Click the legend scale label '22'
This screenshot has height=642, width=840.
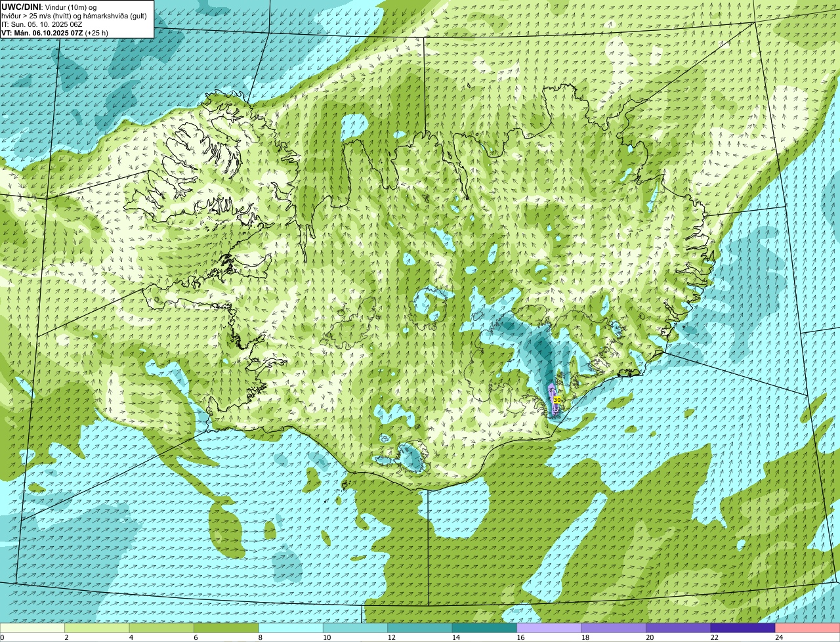pos(714,637)
